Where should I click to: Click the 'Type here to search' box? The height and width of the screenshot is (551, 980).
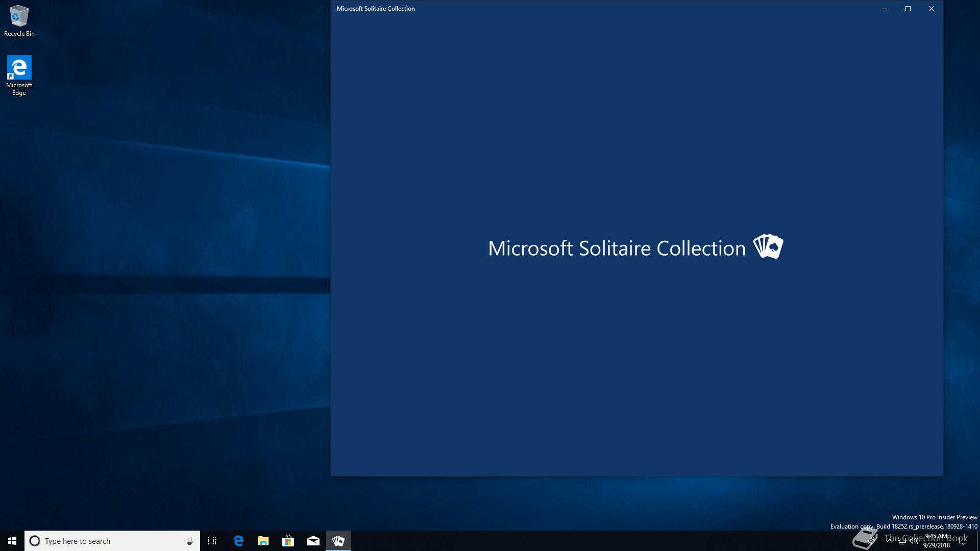112,541
